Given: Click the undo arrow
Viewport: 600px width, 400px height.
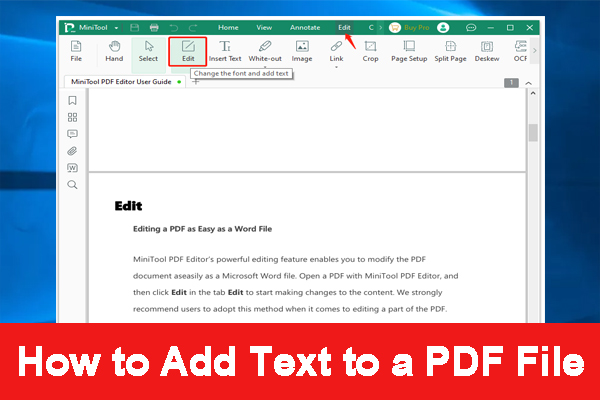Looking at the screenshot, I should coord(174,28).
